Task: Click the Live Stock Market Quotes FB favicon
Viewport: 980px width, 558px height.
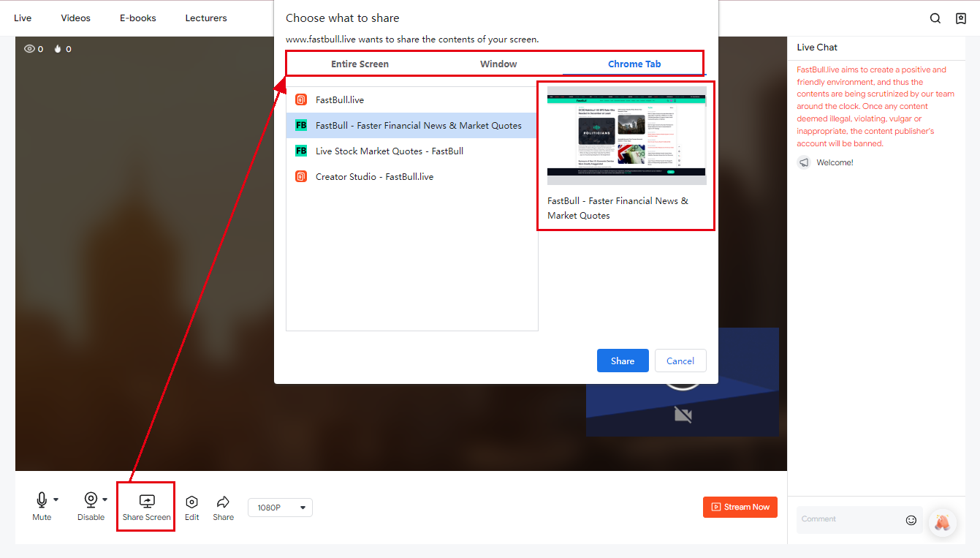Action: [301, 151]
